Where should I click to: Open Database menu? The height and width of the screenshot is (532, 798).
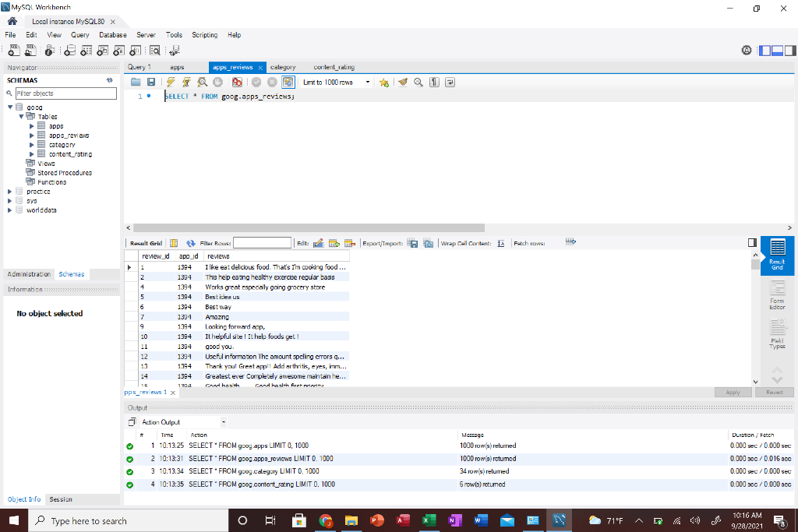(112, 34)
